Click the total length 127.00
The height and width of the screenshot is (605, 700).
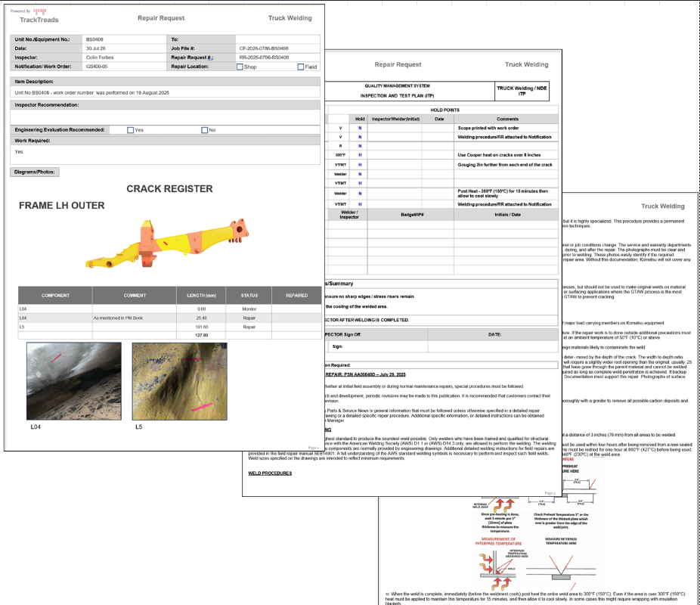[201, 335]
